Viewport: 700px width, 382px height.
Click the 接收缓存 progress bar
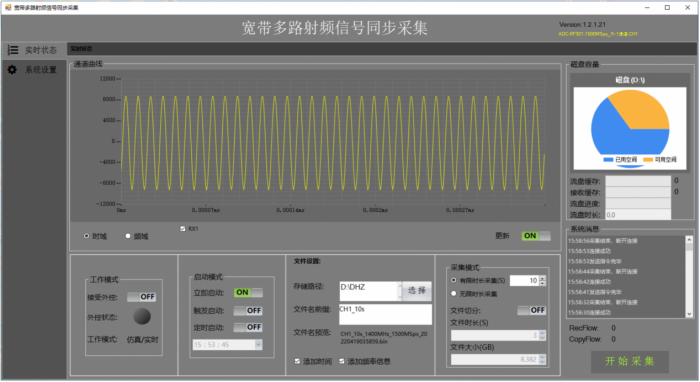click(638, 192)
